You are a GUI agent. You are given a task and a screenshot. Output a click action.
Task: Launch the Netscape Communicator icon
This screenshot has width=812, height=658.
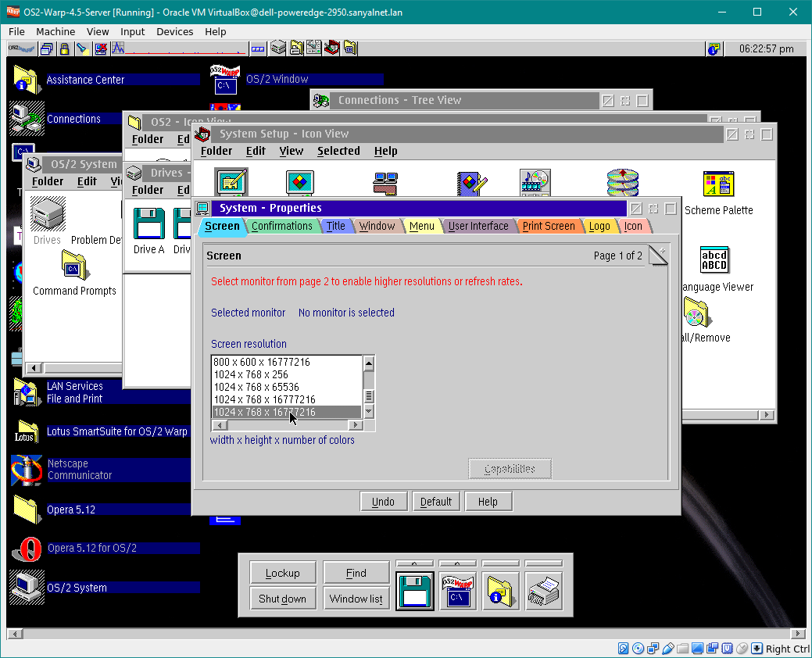(27, 470)
